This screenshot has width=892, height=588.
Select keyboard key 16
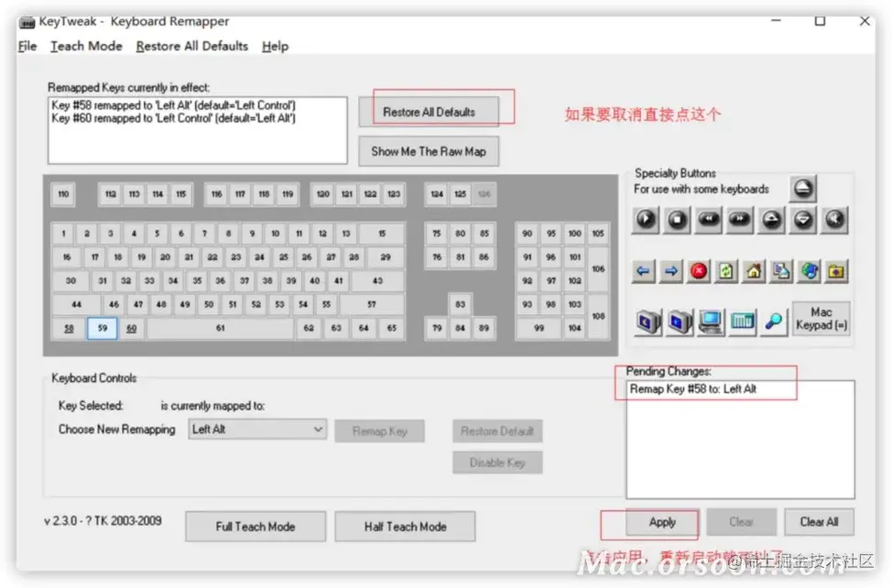point(67,257)
